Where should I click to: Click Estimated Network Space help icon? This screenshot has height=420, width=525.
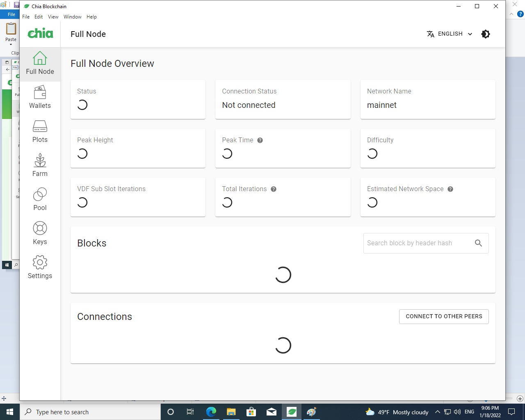click(450, 189)
